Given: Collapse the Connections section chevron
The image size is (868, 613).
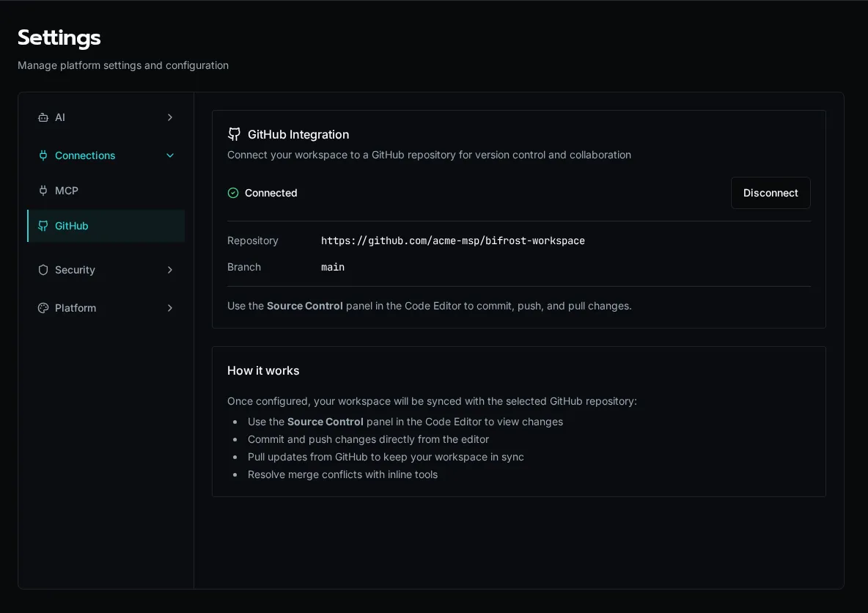Looking at the screenshot, I should click(x=170, y=155).
